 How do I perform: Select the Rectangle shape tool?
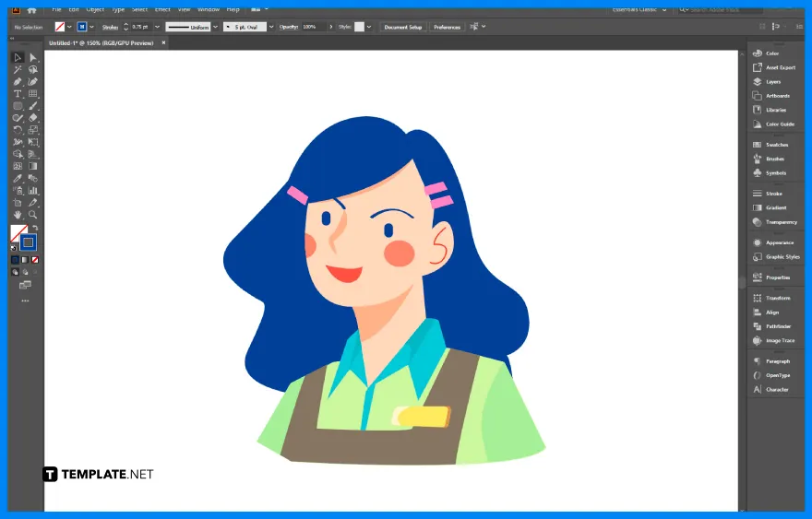point(18,106)
